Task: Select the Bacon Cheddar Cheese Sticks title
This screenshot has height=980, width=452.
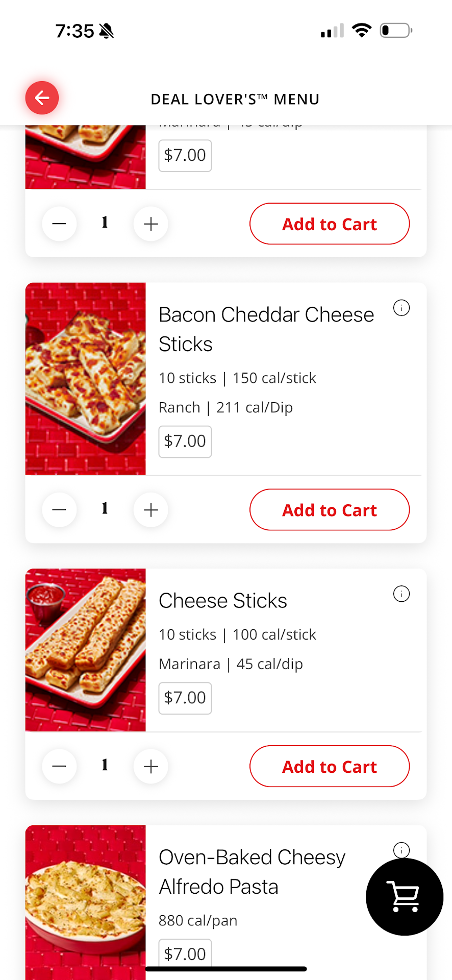Action: pos(266,329)
